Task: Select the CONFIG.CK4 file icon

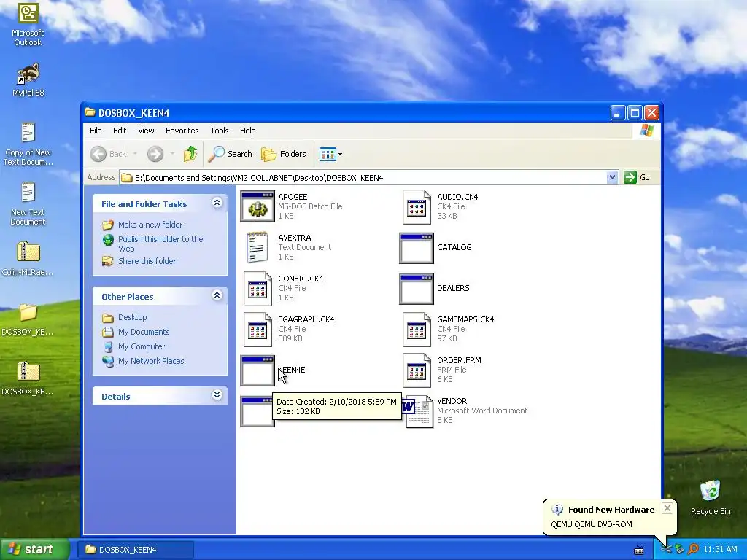Action: (258, 289)
